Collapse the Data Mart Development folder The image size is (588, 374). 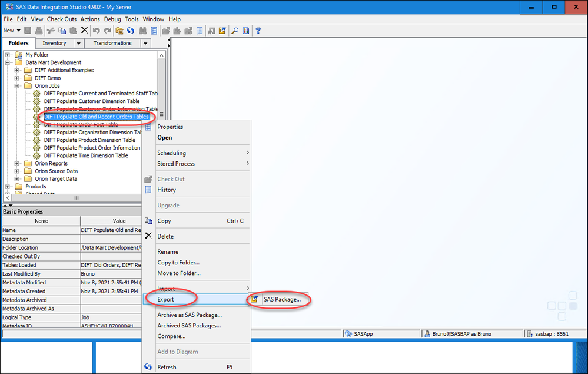click(x=8, y=62)
